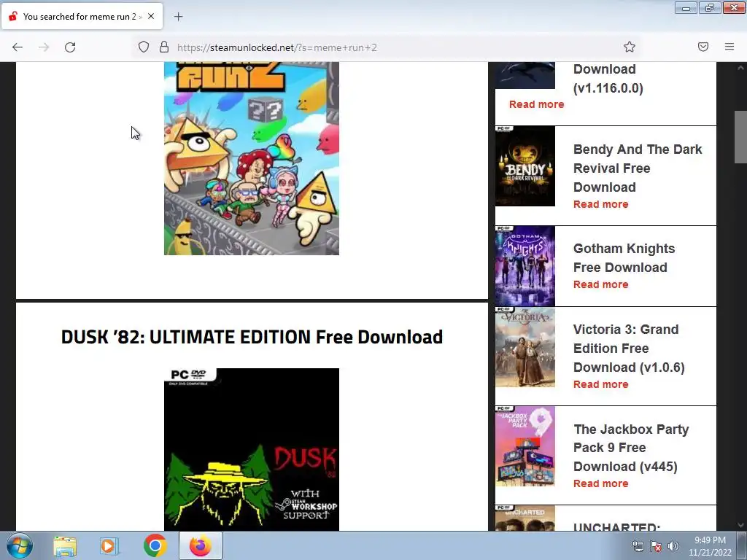This screenshot has width=747, height=560.
Task: Open the volume speaker tray icon
Action: click(673, 546)
